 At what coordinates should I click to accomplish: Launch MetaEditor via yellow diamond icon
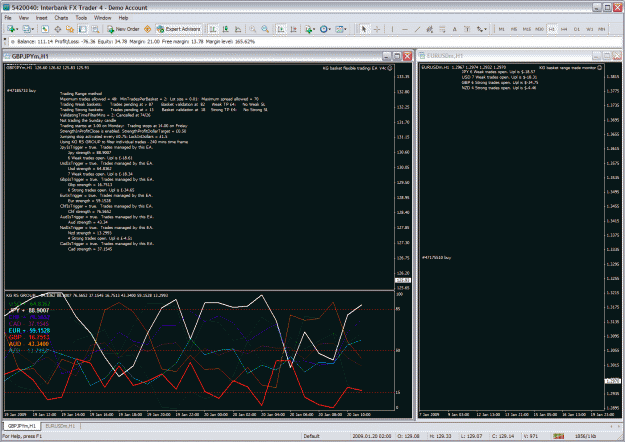(147, 29)
